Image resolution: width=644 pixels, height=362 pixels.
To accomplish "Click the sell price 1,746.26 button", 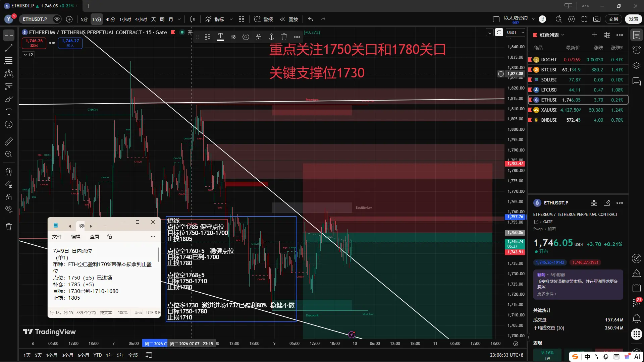I will click(x=34, y=43).
